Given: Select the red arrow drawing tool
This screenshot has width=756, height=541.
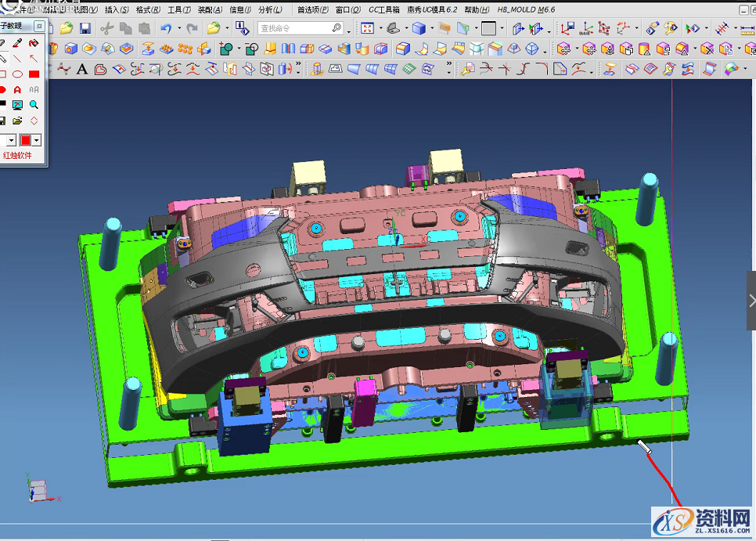Looking at the screenshot, I should point(34,59).
